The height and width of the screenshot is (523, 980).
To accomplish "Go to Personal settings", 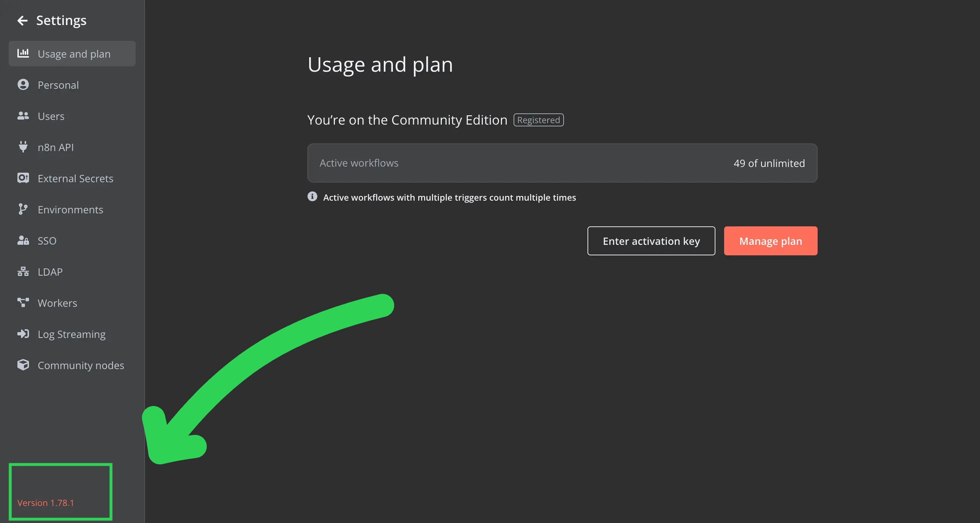I will click(72, 85).
